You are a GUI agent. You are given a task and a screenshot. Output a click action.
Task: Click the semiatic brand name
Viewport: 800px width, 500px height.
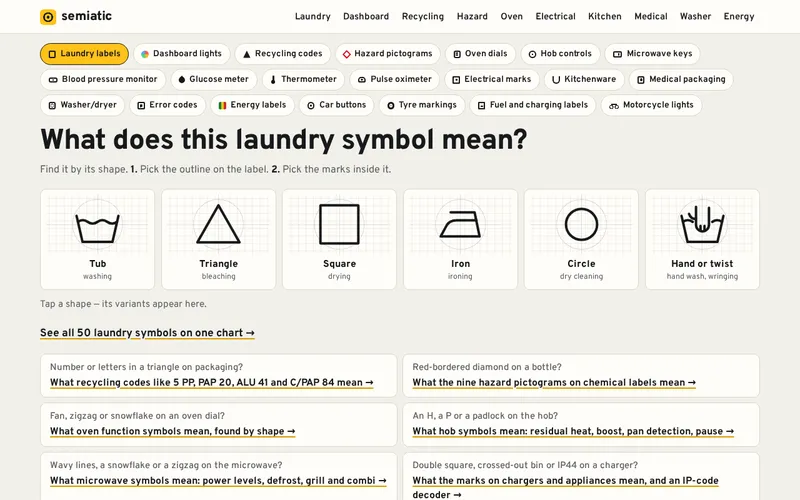click(86, 16)
